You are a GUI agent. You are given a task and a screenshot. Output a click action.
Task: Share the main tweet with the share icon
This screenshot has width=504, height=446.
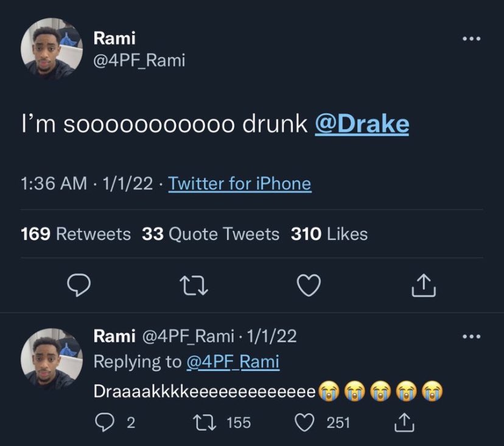424,285
